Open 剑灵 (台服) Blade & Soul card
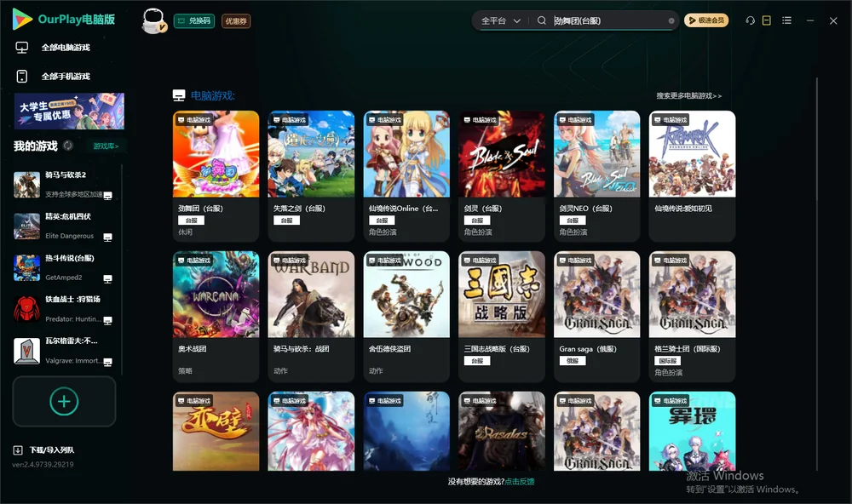Image resolution: width=852 pixels, height=504 pixels. pyautogui.click(x=502, y=176)
